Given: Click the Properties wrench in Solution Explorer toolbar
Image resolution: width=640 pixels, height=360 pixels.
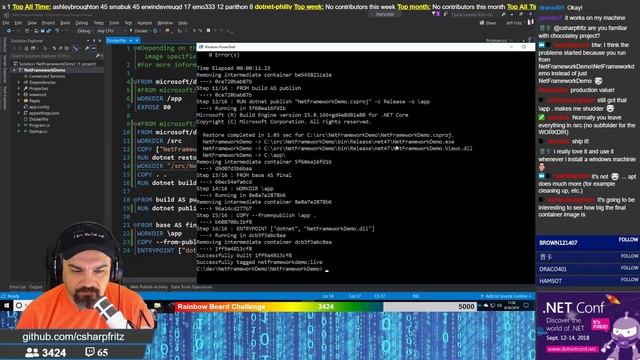Looking at the screenshot, I should pyautogui.click(x=87, y=48).
